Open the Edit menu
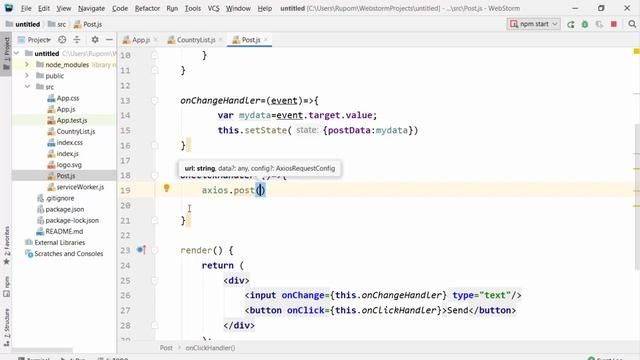This screenshot has height=360, width=640. (44, 8)
